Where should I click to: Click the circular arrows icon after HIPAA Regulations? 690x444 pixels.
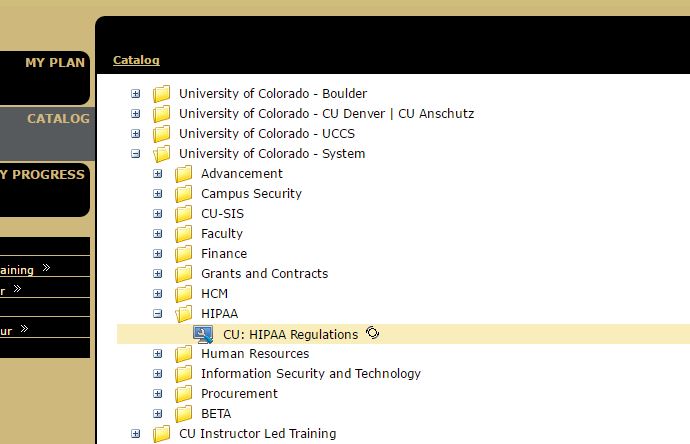pos(373,333)
